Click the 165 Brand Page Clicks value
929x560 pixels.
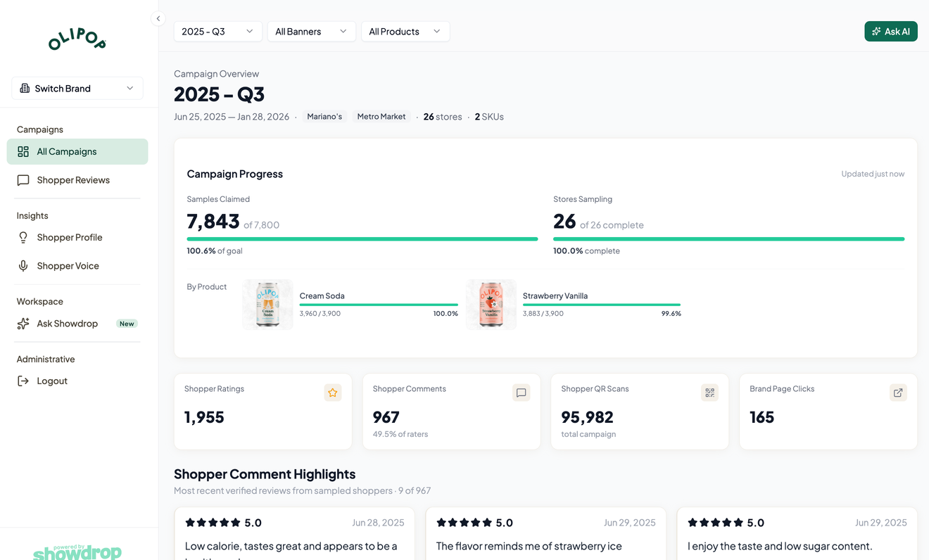click(762, 417)
